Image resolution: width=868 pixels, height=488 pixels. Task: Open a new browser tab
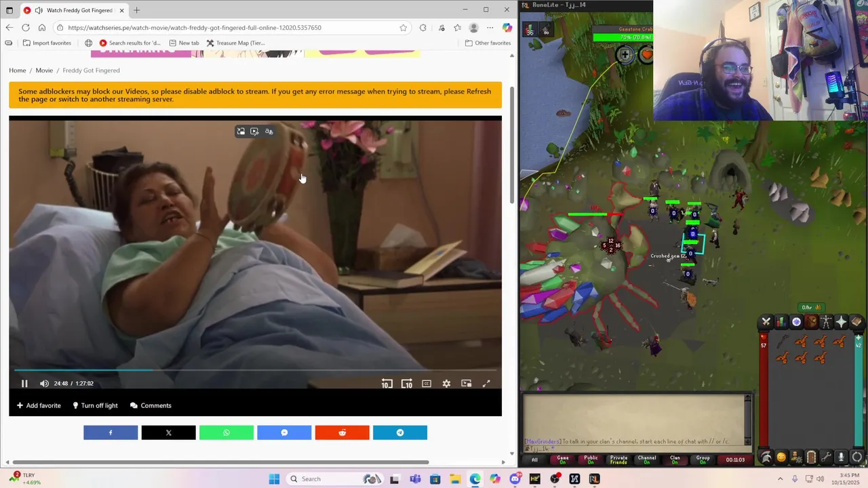136,10
